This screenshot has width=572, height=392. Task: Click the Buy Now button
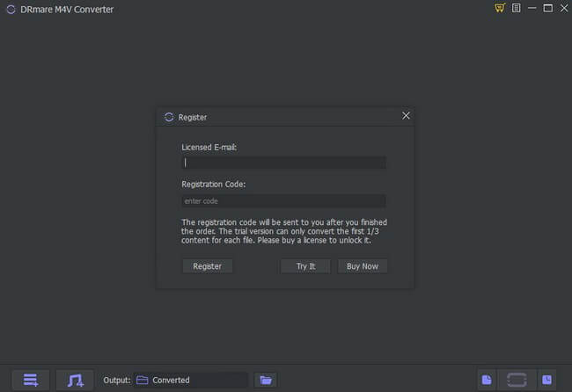point(363,266)
